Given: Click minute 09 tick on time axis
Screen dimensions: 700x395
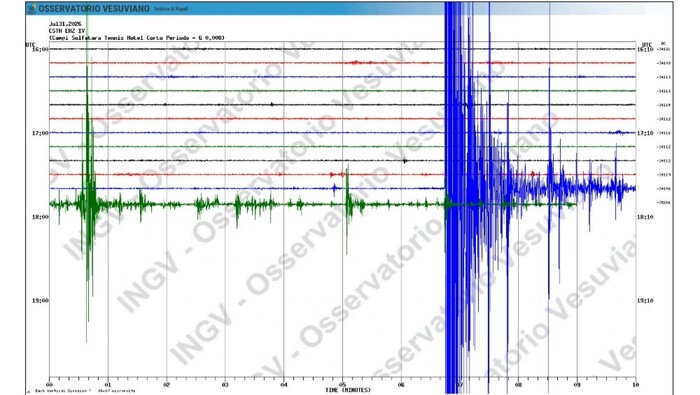Looking at the screenshot, I should click(x=577, y=384).
